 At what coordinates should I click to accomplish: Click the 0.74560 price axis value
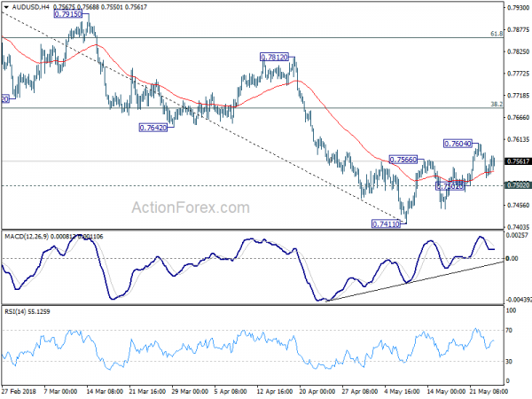[518, 206]
